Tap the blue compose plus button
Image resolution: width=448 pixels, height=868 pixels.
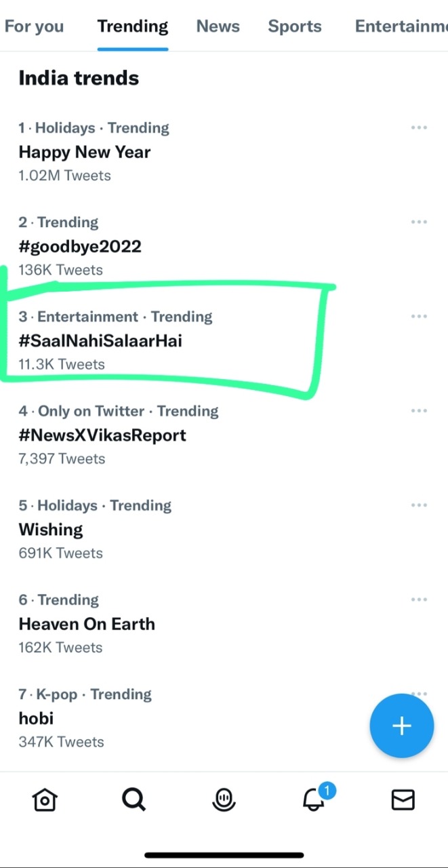coord(402,725)
